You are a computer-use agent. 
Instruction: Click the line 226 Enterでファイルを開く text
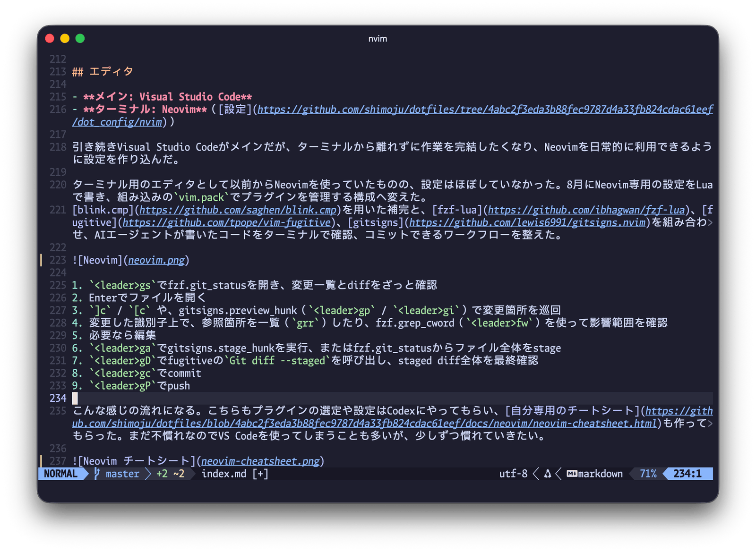147,297
